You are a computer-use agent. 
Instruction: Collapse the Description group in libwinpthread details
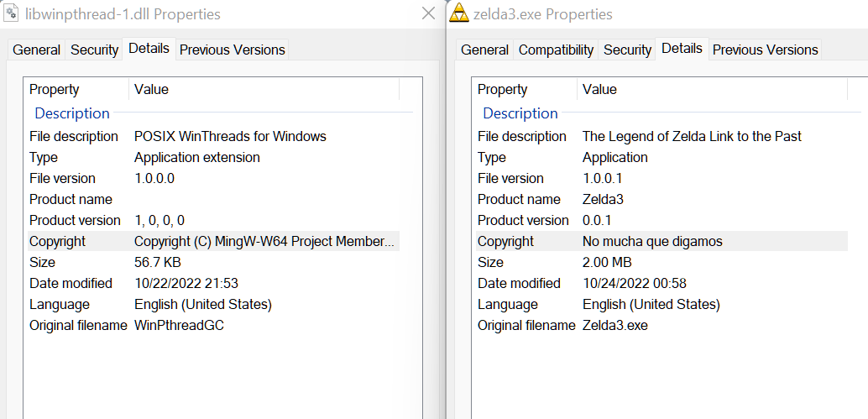coord(72,113)
